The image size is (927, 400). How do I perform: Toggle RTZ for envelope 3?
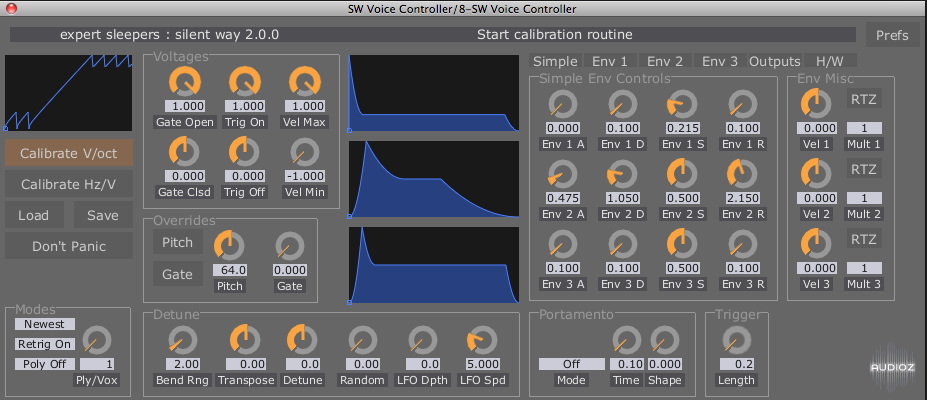(864, 239)
